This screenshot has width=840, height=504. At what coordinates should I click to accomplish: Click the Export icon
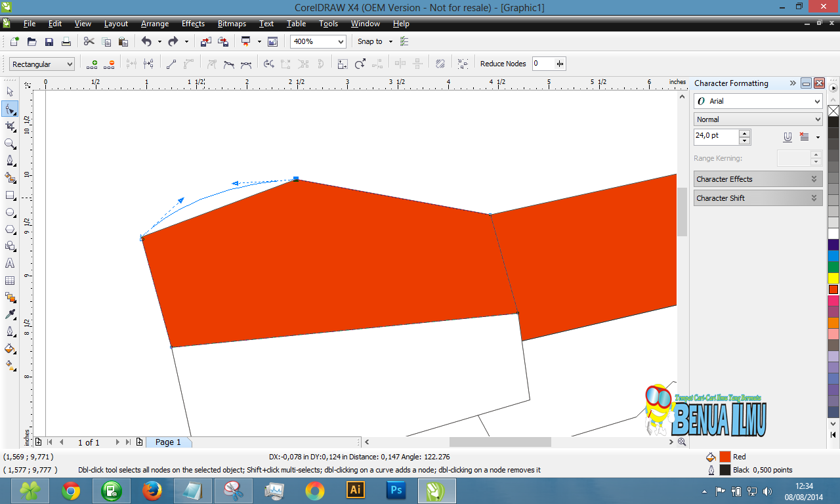[x=223, y=41]
